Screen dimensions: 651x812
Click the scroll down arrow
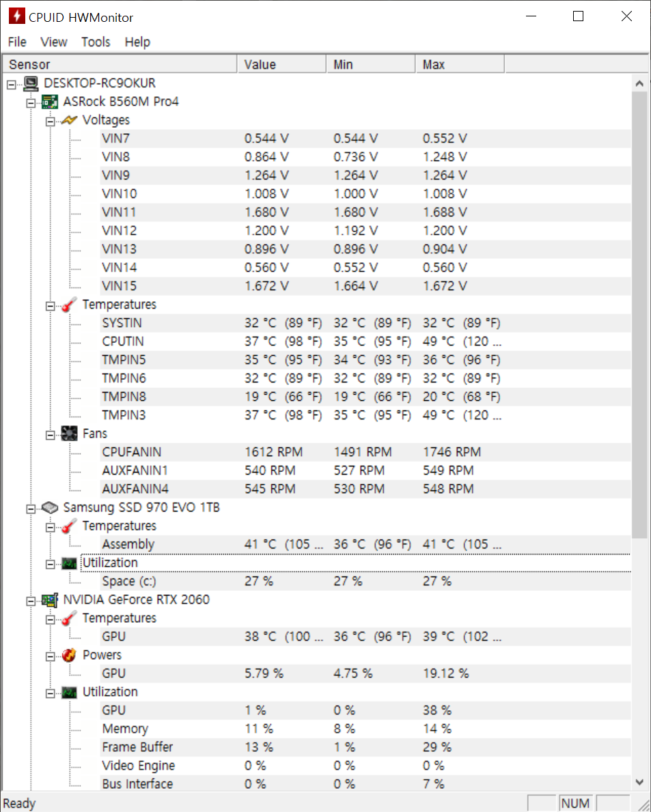click(x=639, y=782)
